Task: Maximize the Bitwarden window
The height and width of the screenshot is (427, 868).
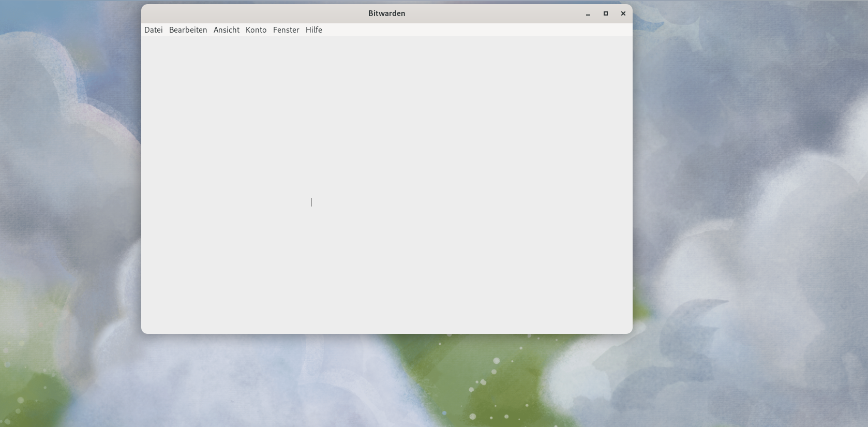Action: pyautogui.click(x=606, y=14)
